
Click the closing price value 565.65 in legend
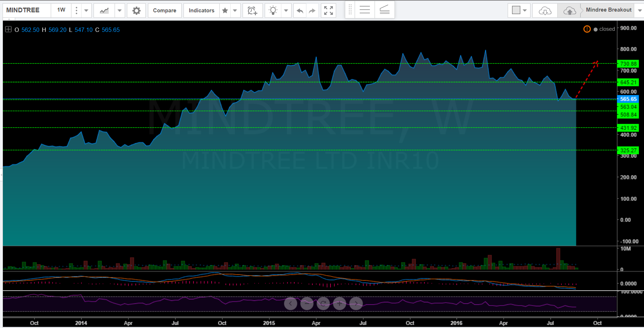(111, 30)
